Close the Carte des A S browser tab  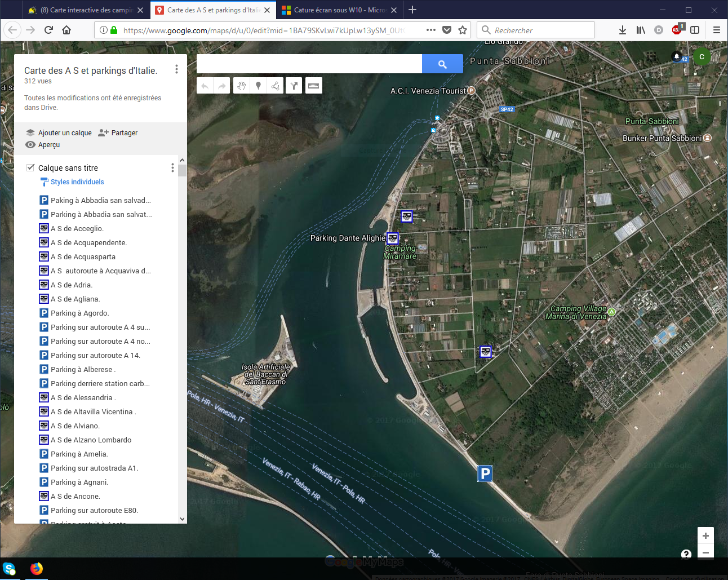click(x=267, y=10)
